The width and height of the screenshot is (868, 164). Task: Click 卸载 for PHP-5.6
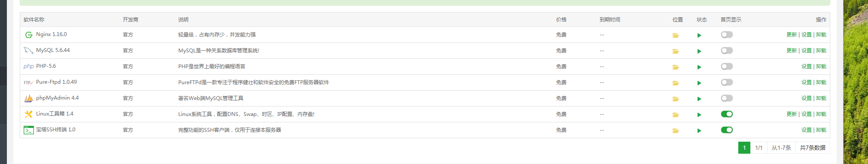[x=821, y=67]
